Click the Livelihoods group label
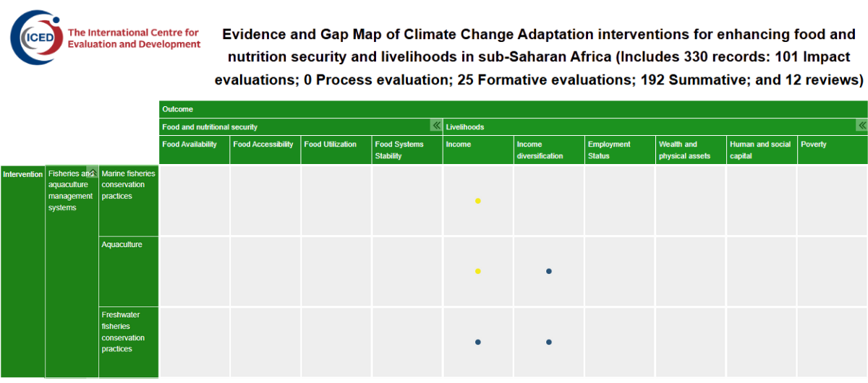Viewport: 868px width, 383px height. click(465, 126)
